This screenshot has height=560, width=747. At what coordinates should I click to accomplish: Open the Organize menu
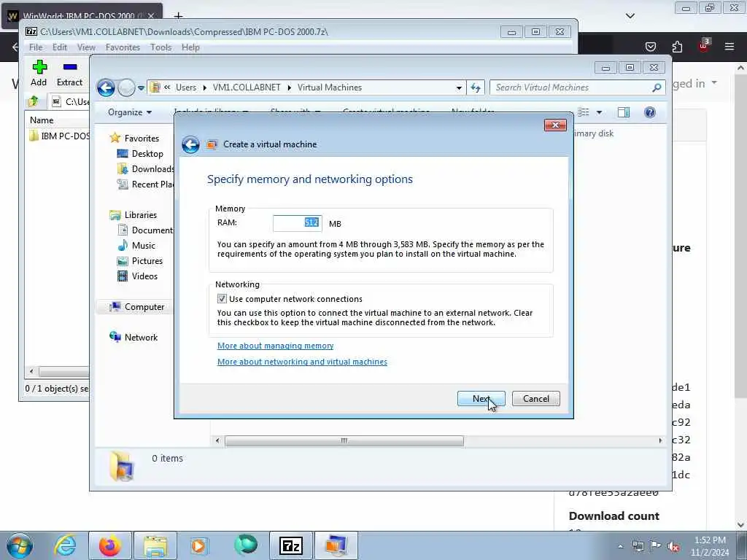pyautogui.click(x=130, y=112)
